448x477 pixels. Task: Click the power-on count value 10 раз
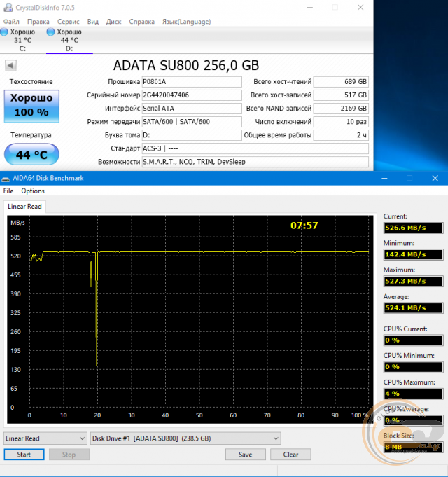pos(341,122)
